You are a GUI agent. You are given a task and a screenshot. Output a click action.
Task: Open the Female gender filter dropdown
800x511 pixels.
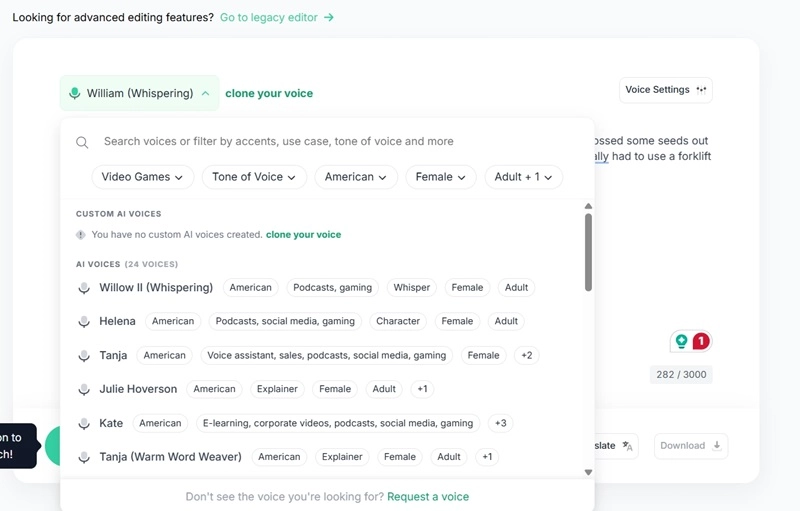440,177
